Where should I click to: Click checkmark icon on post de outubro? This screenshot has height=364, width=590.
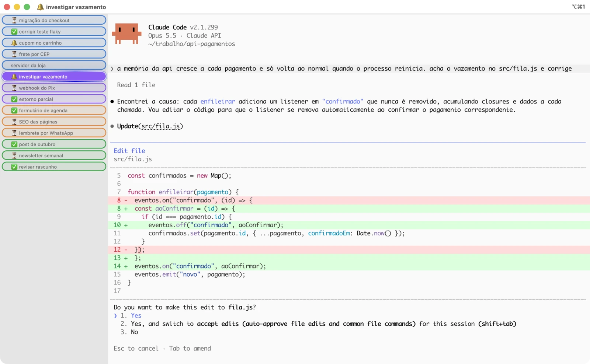[14, 144]
